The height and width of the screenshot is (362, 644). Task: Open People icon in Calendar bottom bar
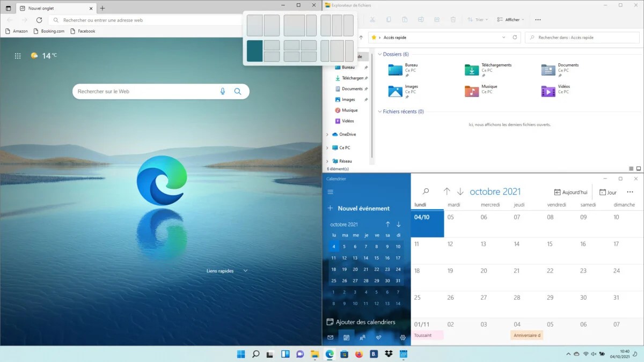click(x=363, y=337)
